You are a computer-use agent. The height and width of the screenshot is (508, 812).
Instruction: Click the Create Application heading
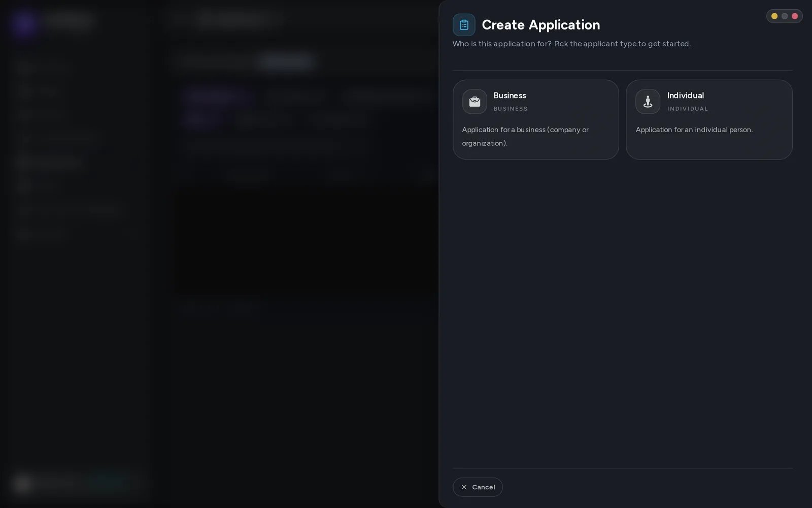(540, 25)
